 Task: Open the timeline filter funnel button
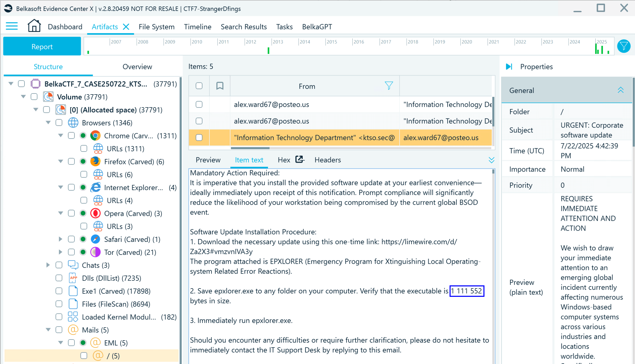[624, 46]
